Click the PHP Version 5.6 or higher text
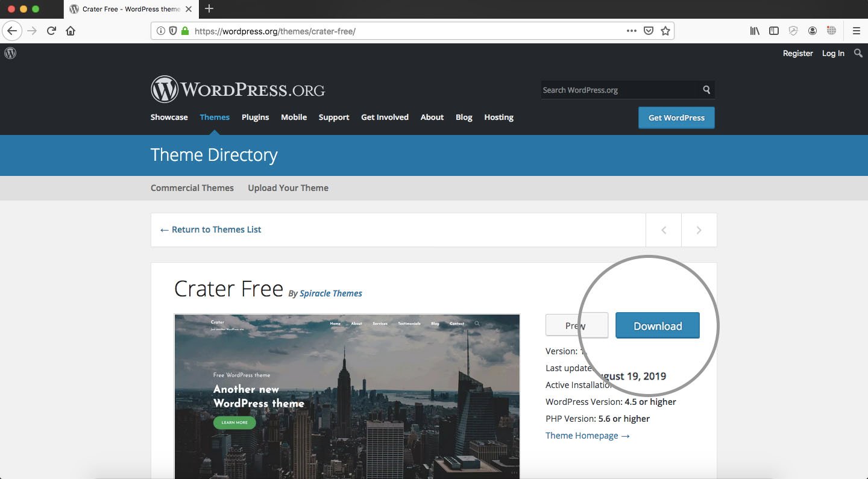The image size is (868, 479). [x=597, y=419]
